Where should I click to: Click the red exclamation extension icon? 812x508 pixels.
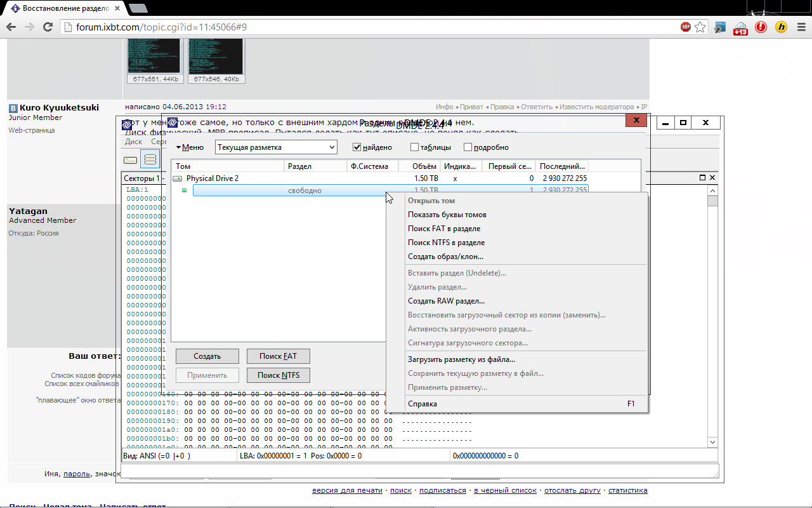(761, 27)
